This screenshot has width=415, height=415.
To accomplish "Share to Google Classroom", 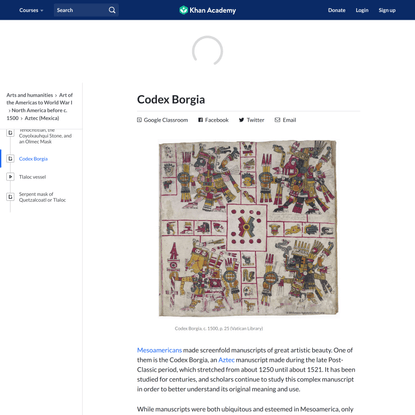I will pos(162,120).
